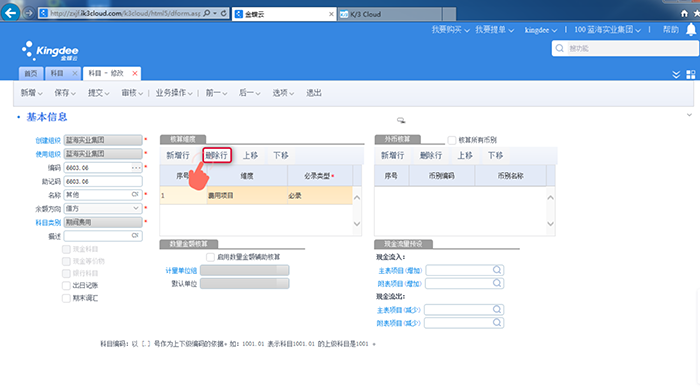
Task: Open the 前一 toolbar menu
Action: [x=217, y=93]
